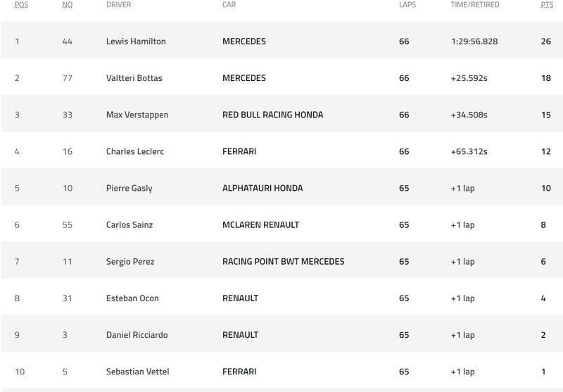Select Max Verstappen's name
This screenshot has height=392, width=563.
point(134,115)
